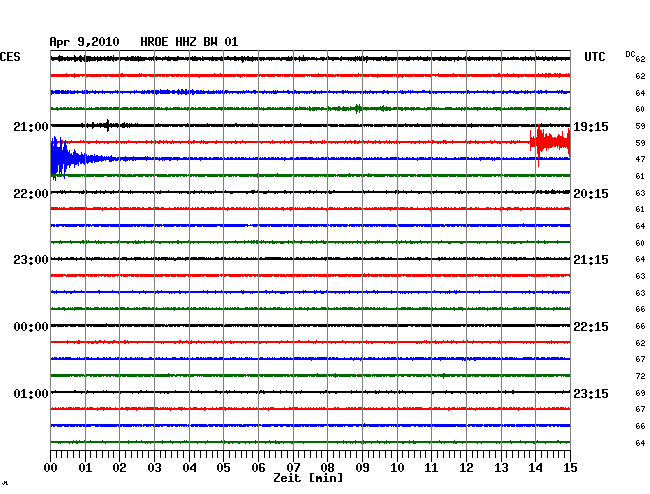Screen dimensions: 650x494
Task: Click the green trace spike near minute 09
Action: pos(358,109)
